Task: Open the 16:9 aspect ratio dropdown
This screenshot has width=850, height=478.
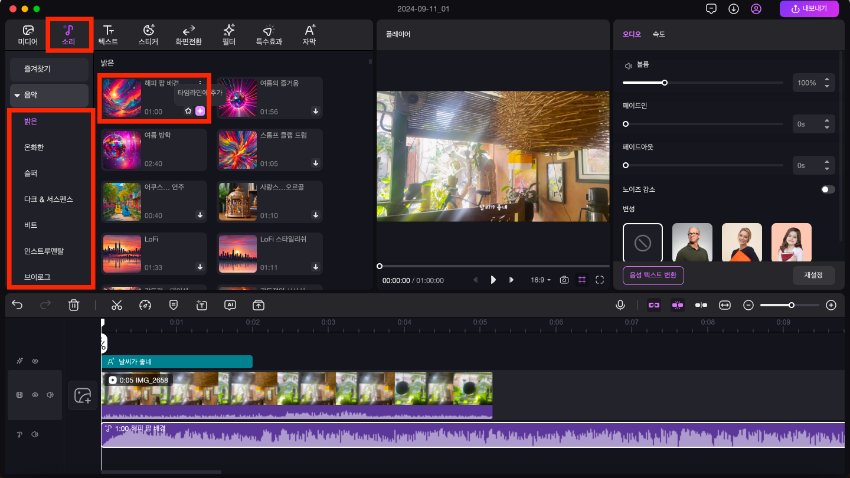Action: coord(541,280)
